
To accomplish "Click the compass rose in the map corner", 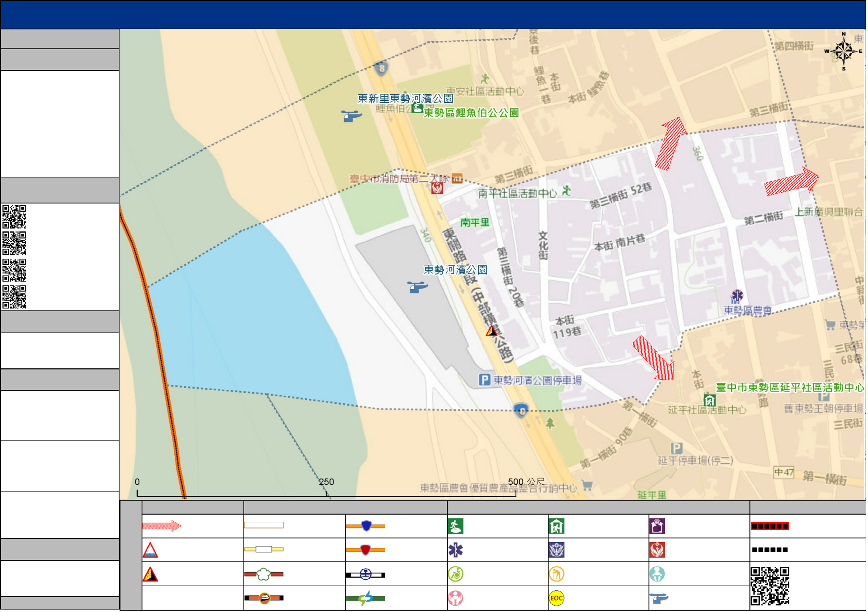I will tap(843, 52).
